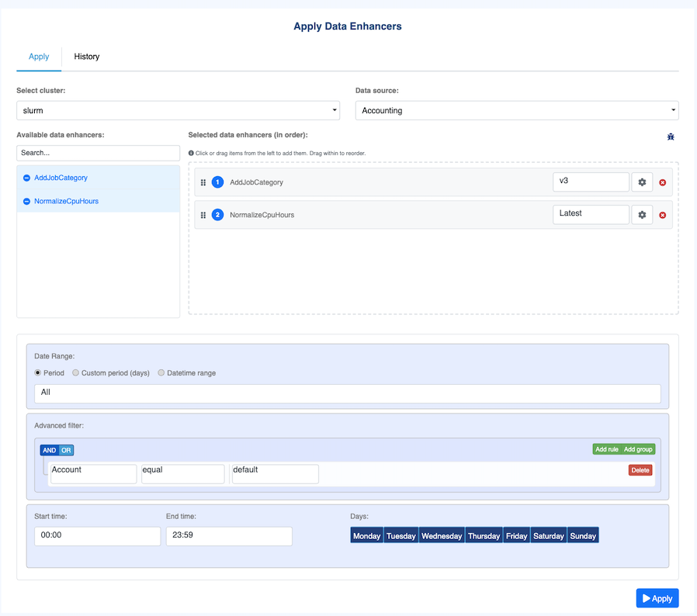The width and height of the screenshot is (697, 616).
Task: Toggle Monday day button
Action: coord(366,535)
